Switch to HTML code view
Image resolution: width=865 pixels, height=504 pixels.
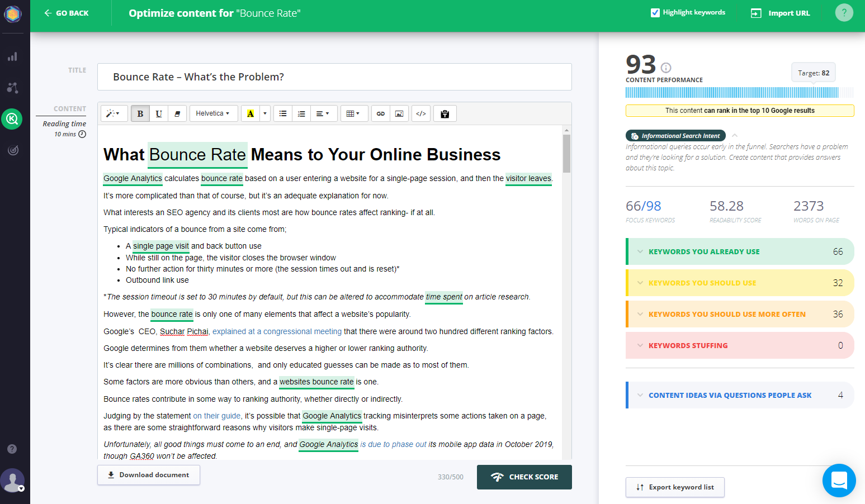421,113
